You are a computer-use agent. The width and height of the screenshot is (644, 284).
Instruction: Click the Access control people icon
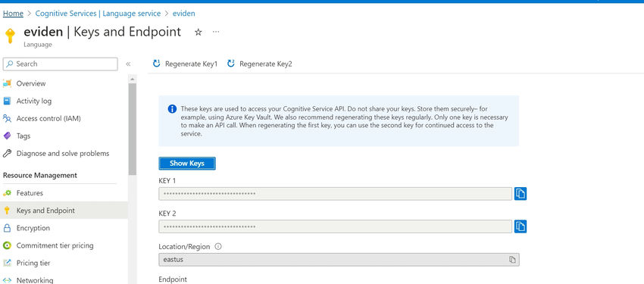7,119
